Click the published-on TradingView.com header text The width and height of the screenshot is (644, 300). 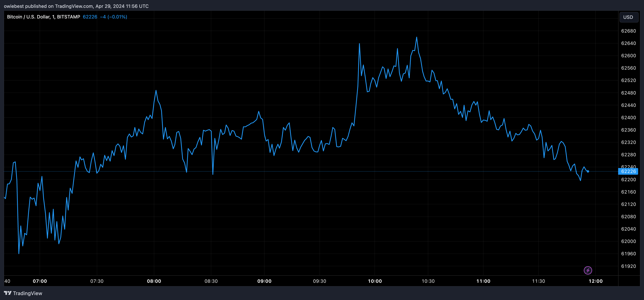76,6
